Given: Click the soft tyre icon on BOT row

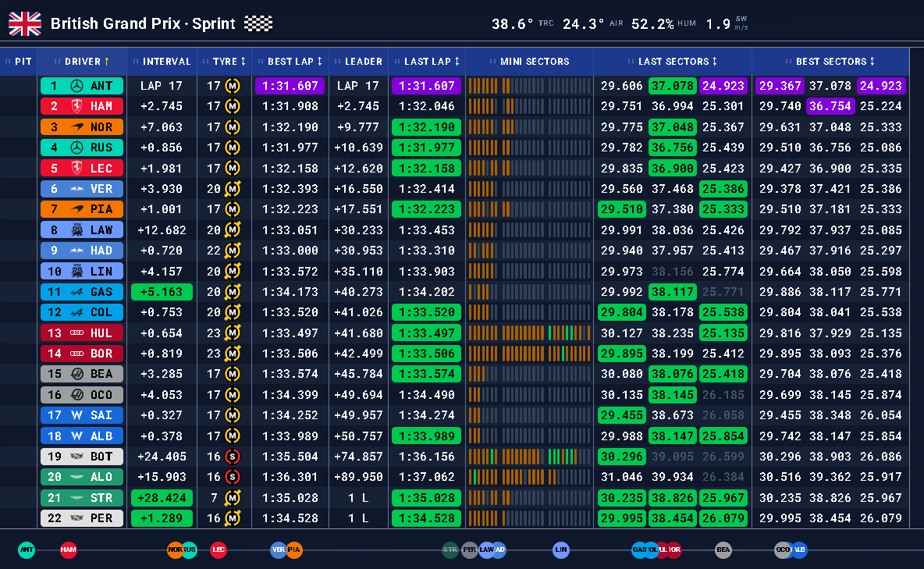Looking at the screenshot, I should click(233, 457).
